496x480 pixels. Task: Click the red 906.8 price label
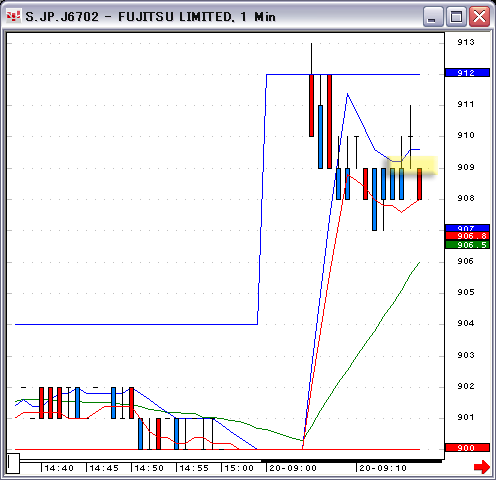467,236
